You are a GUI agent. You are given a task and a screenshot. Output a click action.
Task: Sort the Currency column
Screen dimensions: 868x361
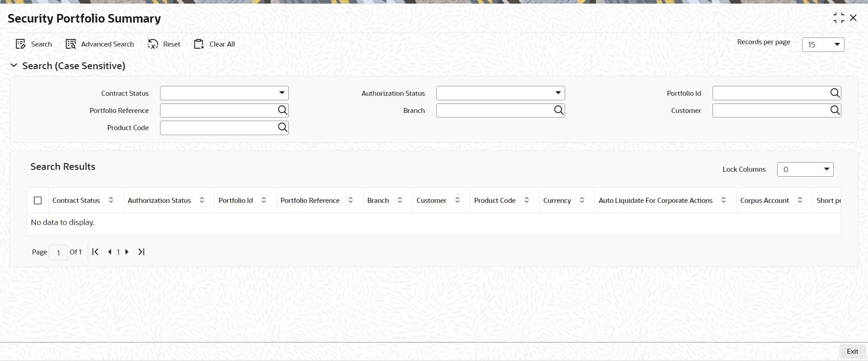tap(582, 200)
